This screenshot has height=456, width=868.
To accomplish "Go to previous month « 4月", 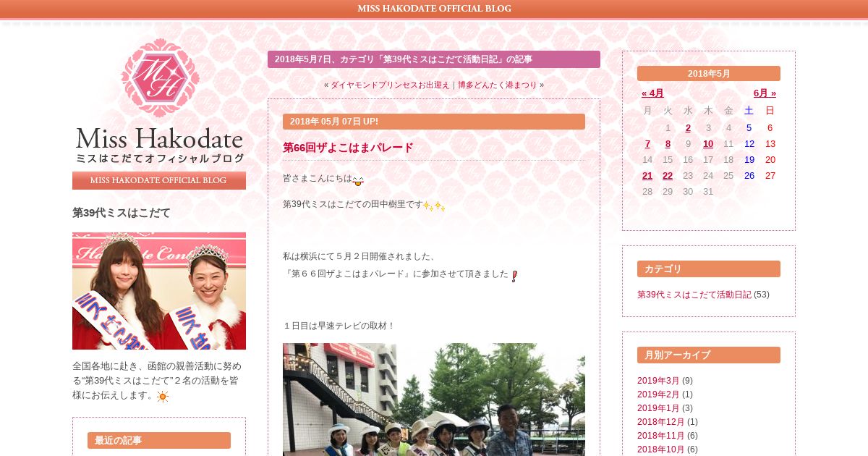I will click(652, 93).
